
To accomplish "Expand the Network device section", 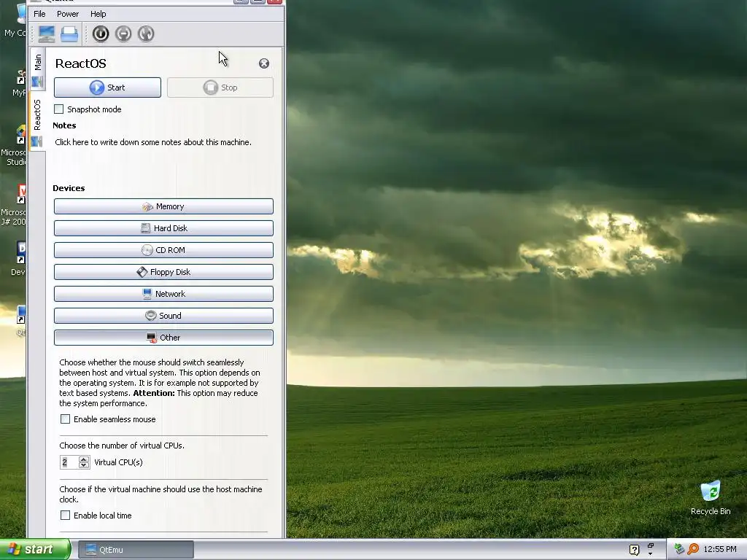I will 163,294.
